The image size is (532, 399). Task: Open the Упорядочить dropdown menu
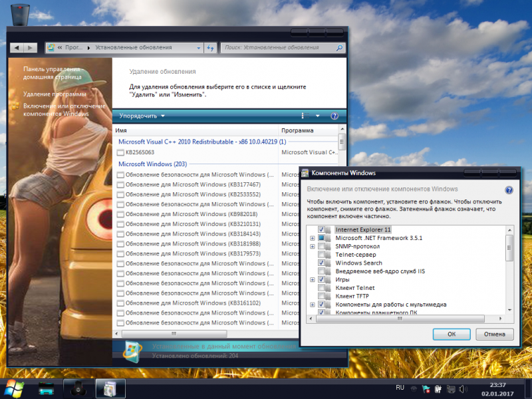click(142, 116)
